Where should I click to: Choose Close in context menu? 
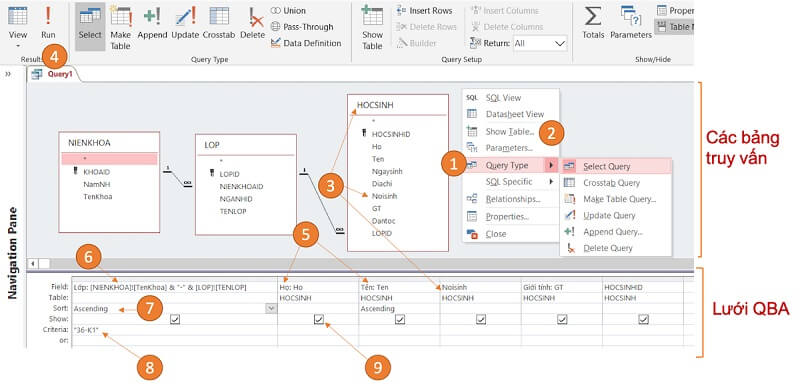pyautogui.click(x=510, y=234)
